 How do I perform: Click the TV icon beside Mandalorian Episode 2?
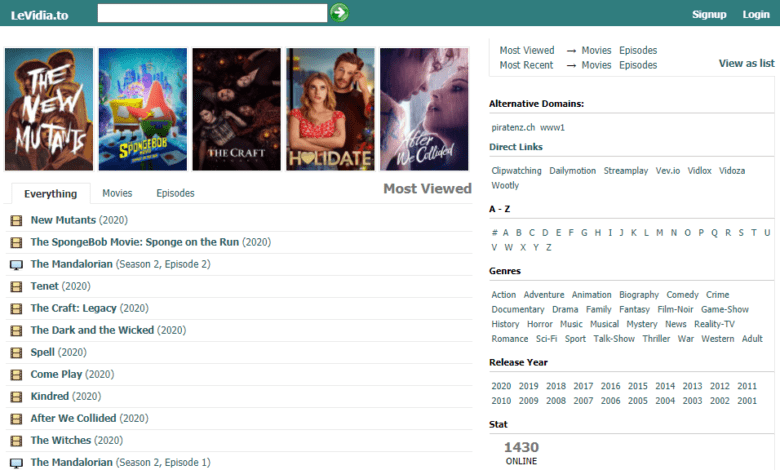pyautogui.click(x=16, y=264)
